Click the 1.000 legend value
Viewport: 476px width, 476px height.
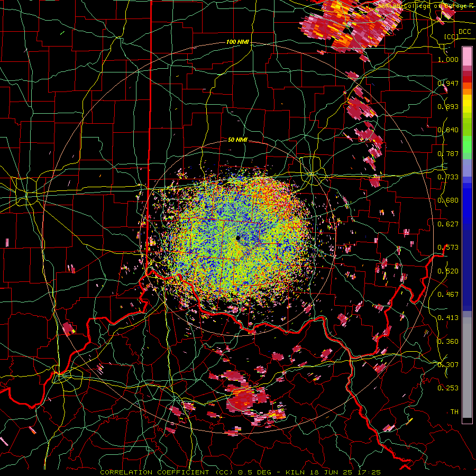click(x=448, y=59)
